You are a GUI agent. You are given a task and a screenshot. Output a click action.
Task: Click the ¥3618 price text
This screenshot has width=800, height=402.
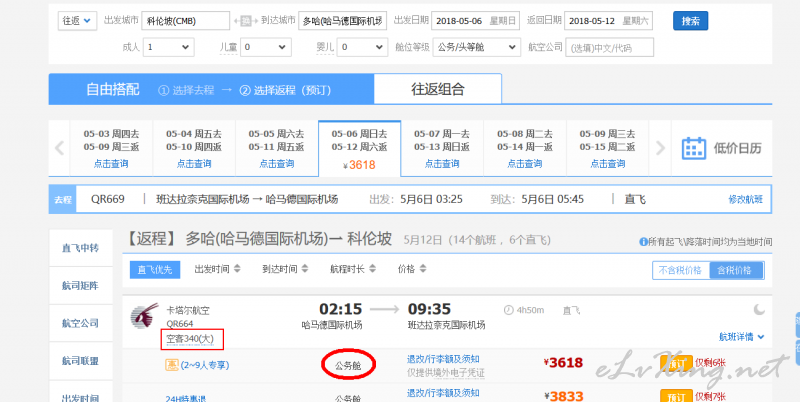coord(563,363)
